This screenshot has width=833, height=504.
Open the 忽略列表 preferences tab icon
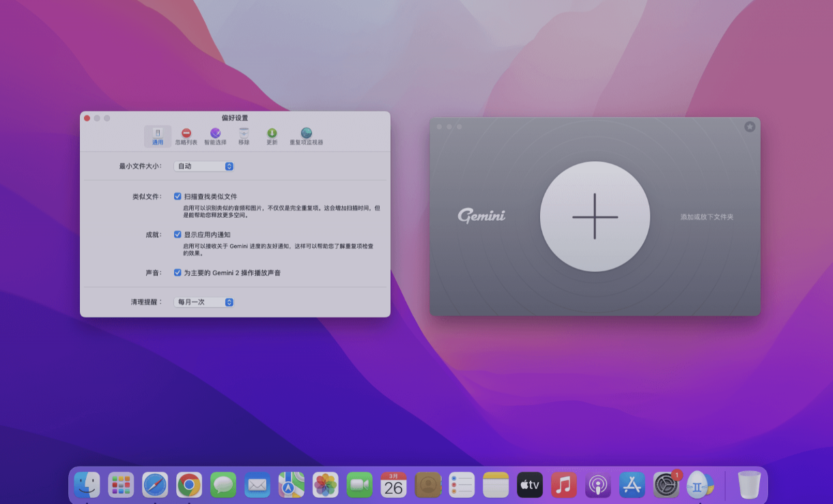click(x=186, y=135)
